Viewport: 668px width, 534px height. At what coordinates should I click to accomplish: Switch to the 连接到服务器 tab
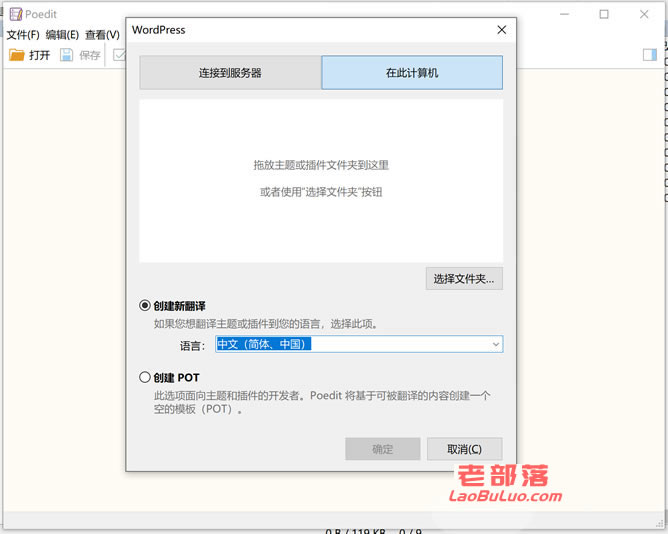[x=230, y=72]
